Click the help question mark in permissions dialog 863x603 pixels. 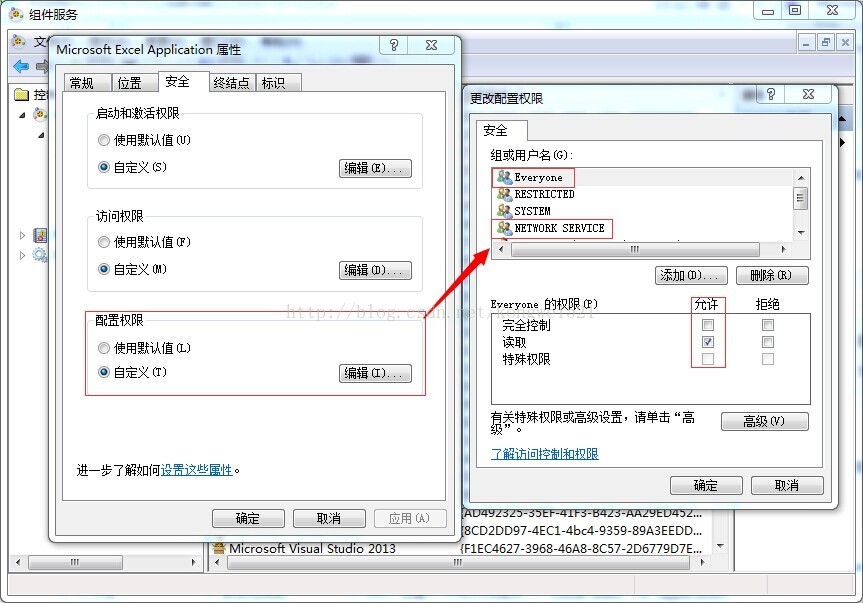click(x=771, y=94)
